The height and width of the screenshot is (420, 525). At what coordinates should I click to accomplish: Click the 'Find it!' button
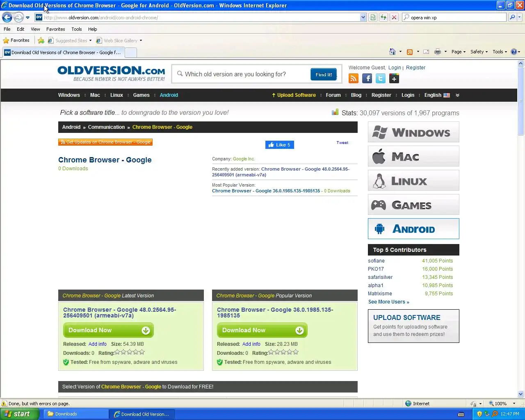point(324,75)
